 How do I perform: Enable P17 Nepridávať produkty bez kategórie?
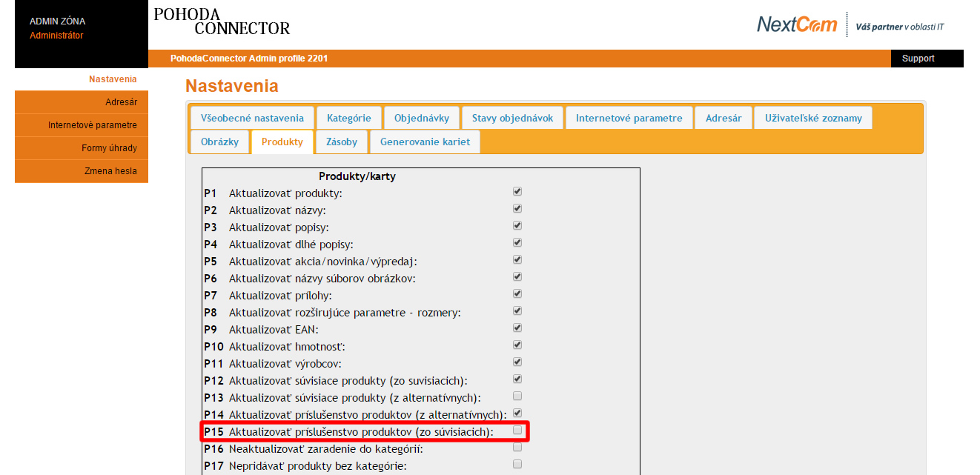click(517, 464)
